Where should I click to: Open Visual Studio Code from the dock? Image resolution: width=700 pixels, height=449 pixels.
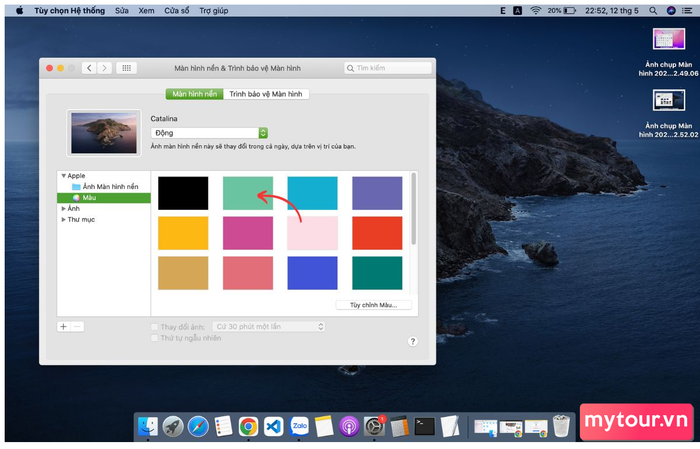(x=273, y=427)
